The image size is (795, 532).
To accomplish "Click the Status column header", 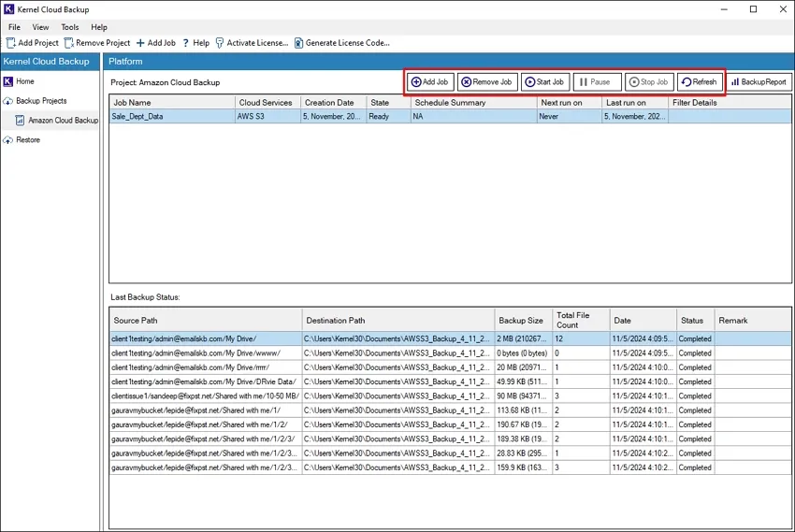I will pyautogui.click(x=696, y=320).
